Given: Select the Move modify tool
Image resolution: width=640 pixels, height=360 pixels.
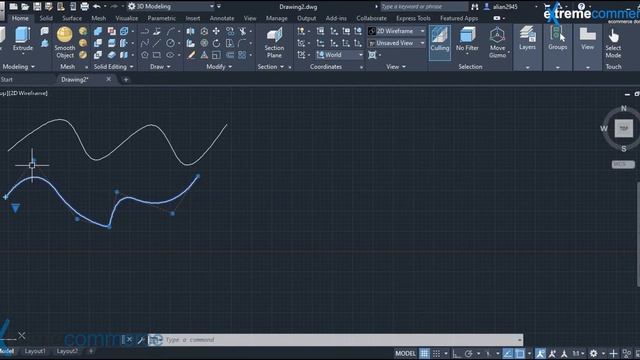Looking at the screenshot, I should [x=216, y=31].
